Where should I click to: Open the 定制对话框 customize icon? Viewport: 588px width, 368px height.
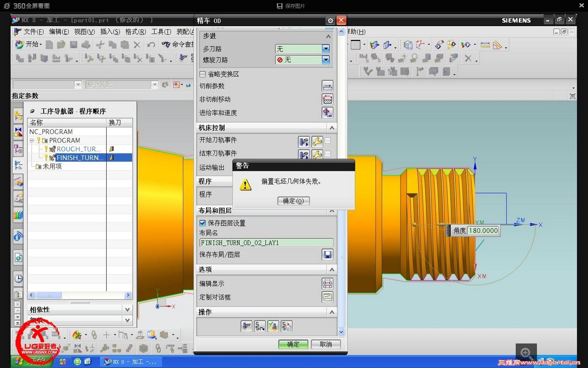pos(327,297)
